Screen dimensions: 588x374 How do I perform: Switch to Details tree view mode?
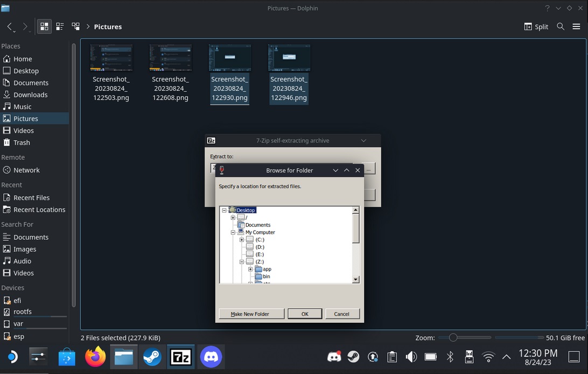pyautogui.click(x=76, y=26)
